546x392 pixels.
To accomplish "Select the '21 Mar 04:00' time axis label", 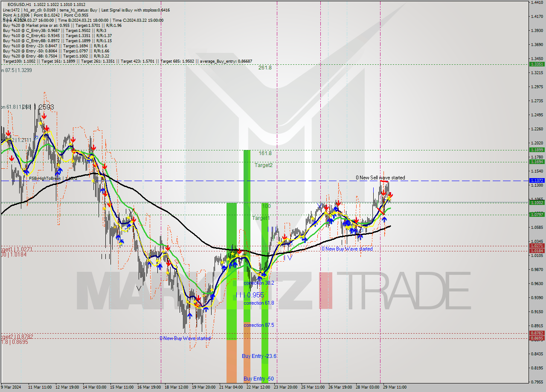I will [231, 387].
